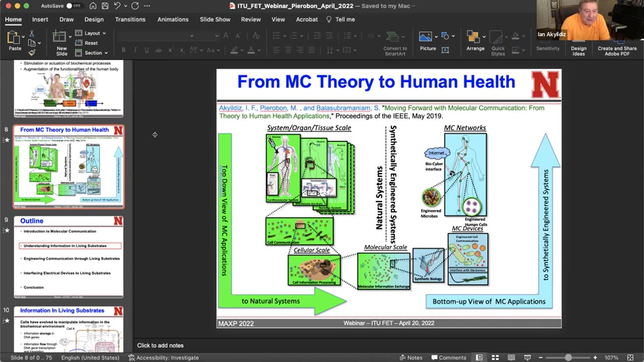Open the Slide Show tab
Image resolution: width=644 pixels, height=362 pixels.
(x=215, y=19)
